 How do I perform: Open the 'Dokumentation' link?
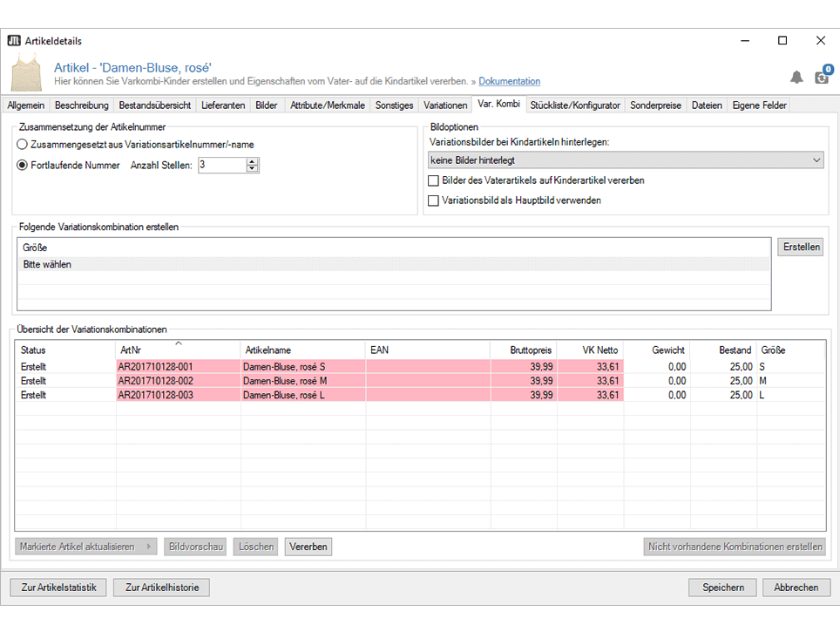(x=509, y=81)
